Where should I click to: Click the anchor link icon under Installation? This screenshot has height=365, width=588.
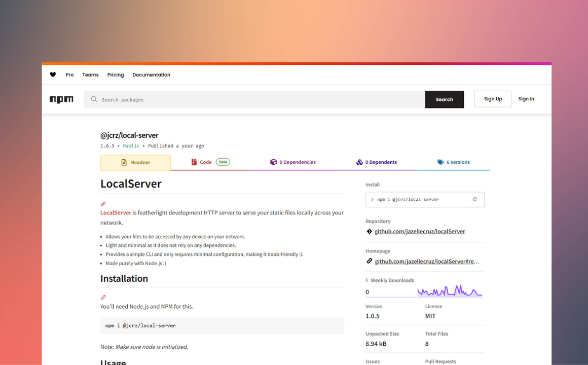[103, 298]
